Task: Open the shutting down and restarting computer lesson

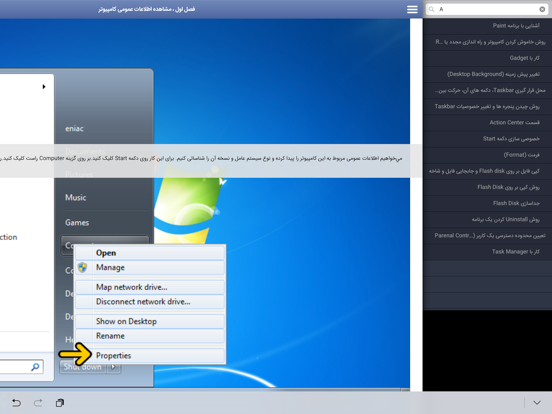Action: 487,42
